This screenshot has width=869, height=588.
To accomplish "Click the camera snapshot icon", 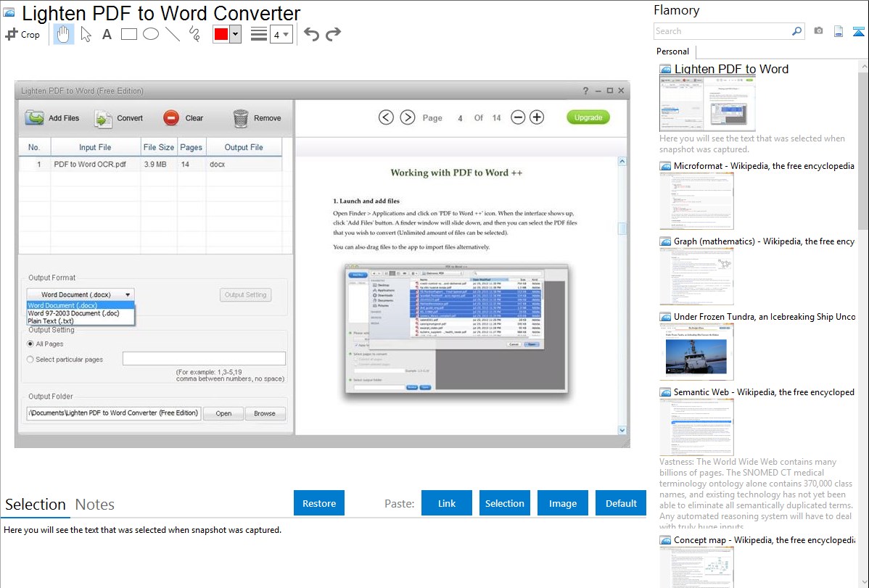I will coord(818,31).
